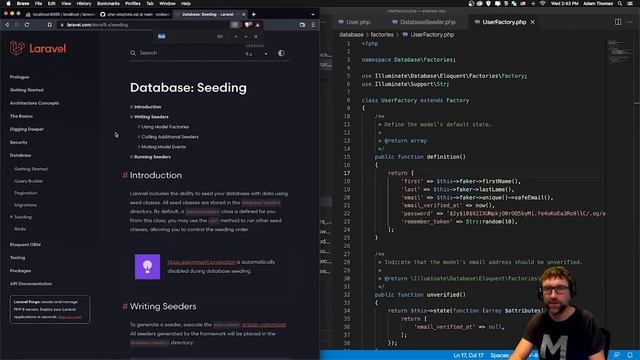Jump to Using Model Factories section
The image size is (640, 360).
[x=165, y=127]
